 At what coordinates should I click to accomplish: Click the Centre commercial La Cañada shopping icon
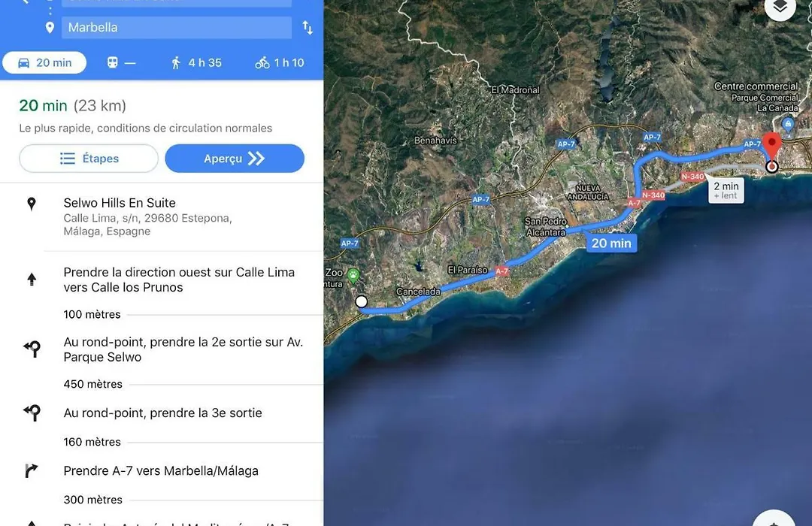click(788, 124)
